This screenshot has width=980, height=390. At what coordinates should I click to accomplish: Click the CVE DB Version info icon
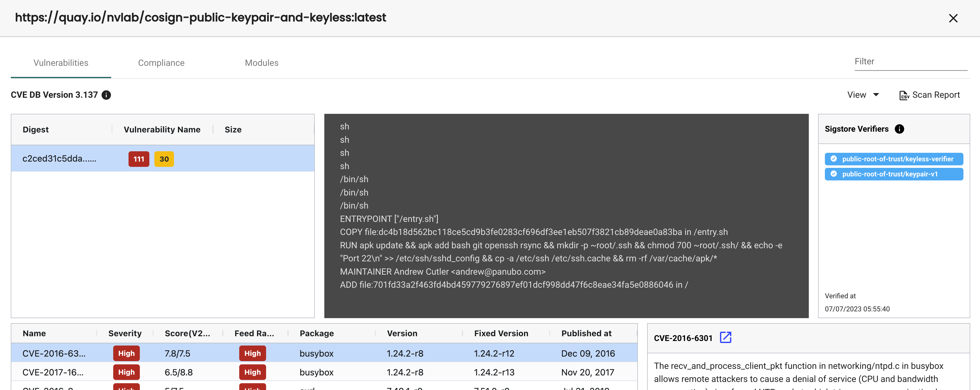(106, 95)
